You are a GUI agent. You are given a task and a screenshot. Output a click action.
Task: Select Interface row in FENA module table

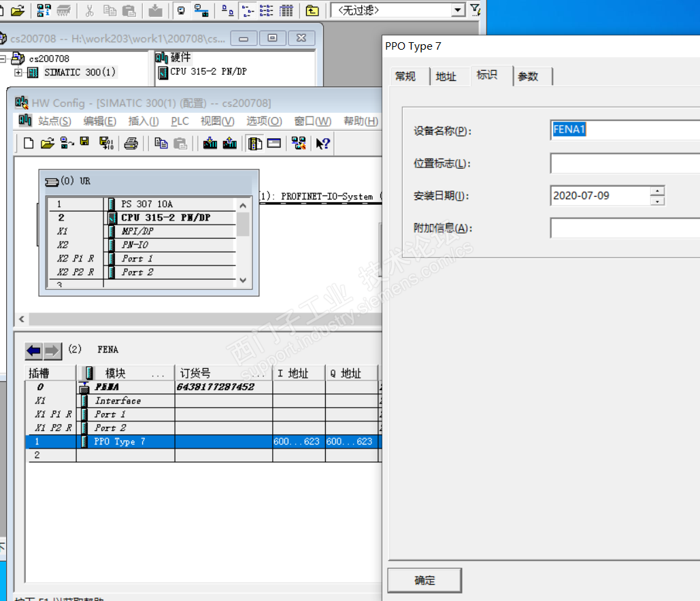point(203,401)
